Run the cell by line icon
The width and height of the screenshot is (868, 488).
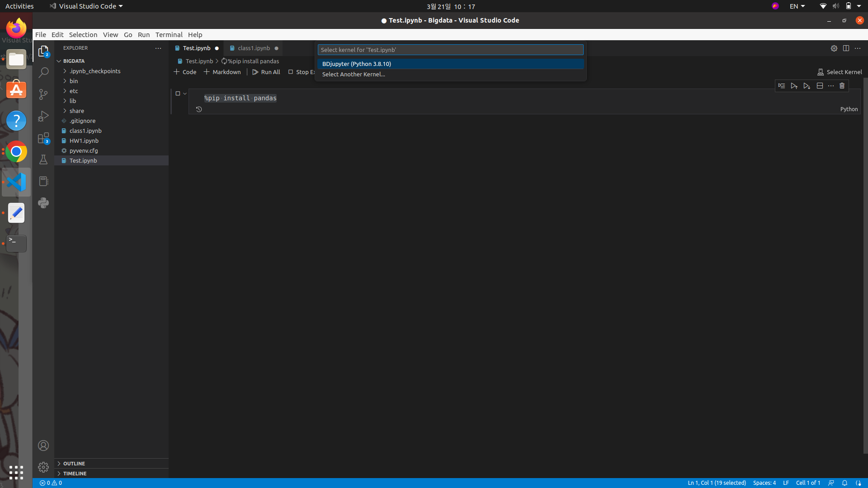[782, 86]
